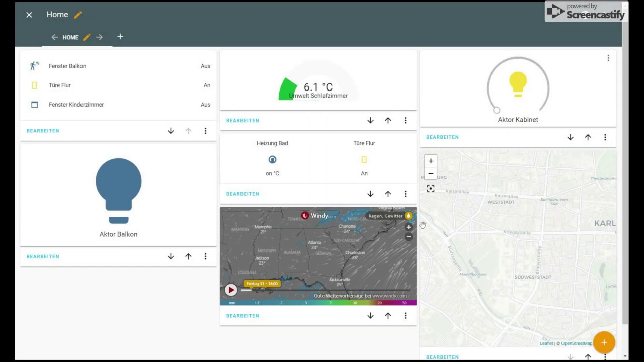Click the Freitag 31 - 14:00 timeline marker
This screenshot has height=362, width=644.
point(262,284)
